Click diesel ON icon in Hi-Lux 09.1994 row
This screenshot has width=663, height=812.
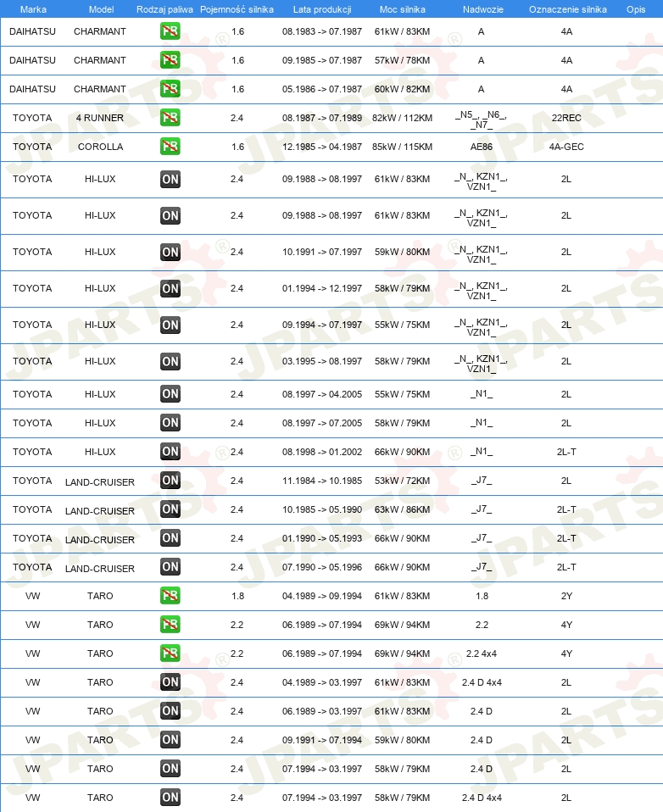[170, 325]
